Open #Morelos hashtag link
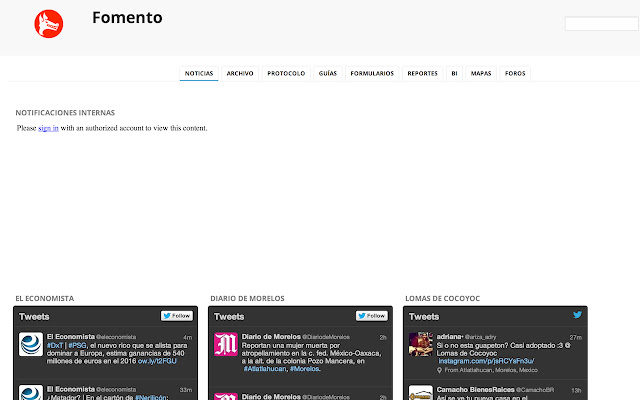 [x=304, y=369]
